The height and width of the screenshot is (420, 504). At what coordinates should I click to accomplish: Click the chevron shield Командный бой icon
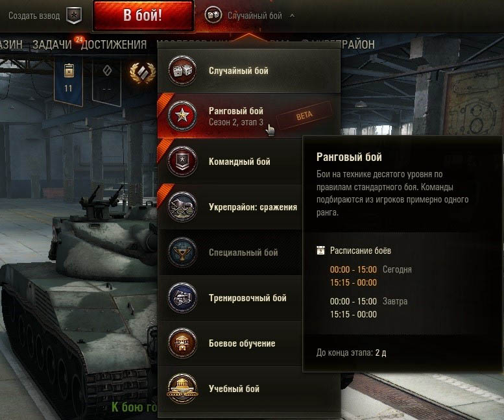[x=182, y=161]
